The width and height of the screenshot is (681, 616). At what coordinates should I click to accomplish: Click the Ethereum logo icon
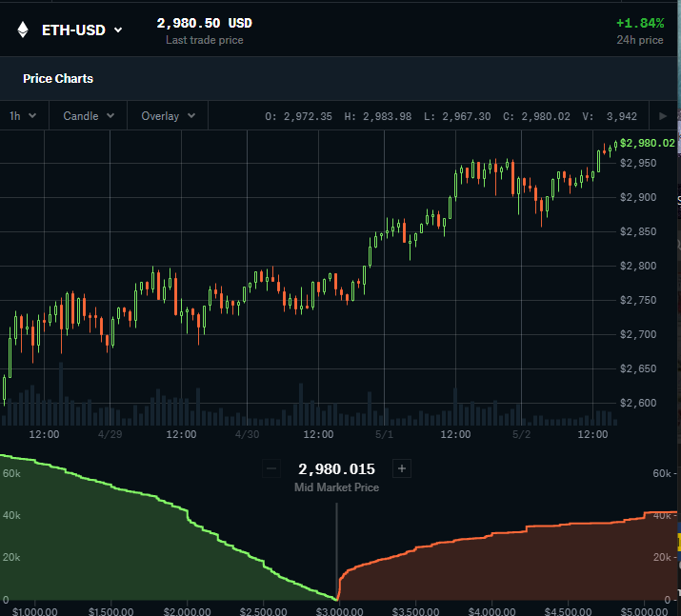click(23, 30)
